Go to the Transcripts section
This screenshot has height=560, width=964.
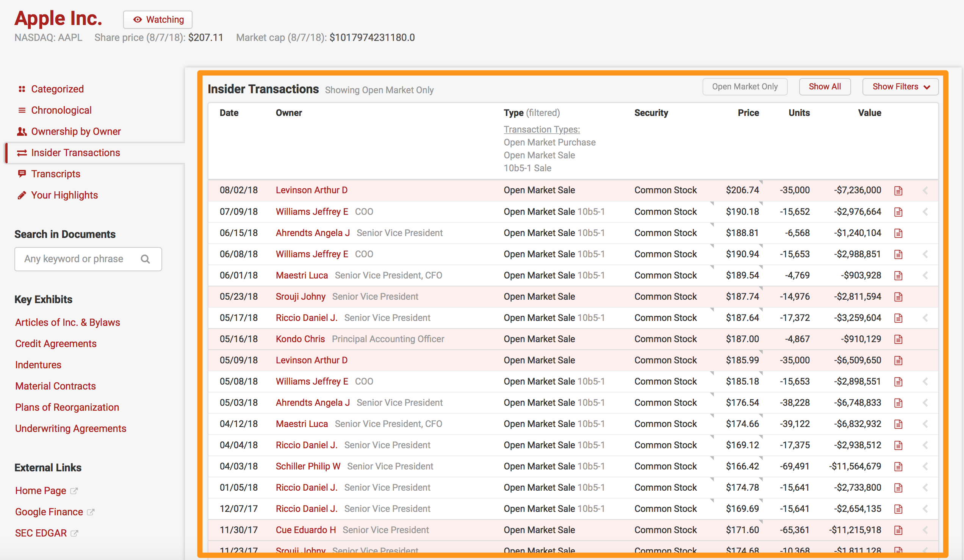pos(55,174)
